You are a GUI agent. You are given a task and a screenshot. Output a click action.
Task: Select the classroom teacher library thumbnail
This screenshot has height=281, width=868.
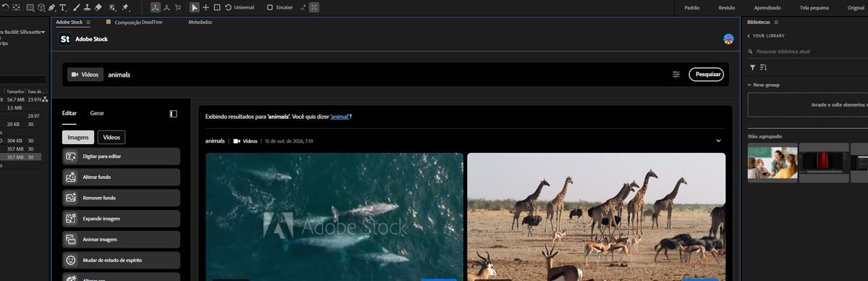[772, 163]
